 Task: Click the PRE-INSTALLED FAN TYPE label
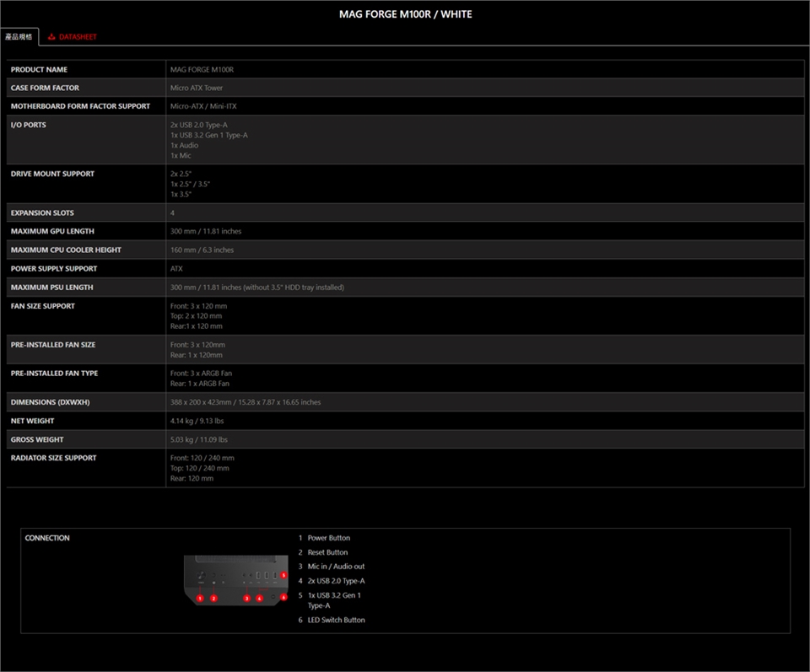coord(54,374)
